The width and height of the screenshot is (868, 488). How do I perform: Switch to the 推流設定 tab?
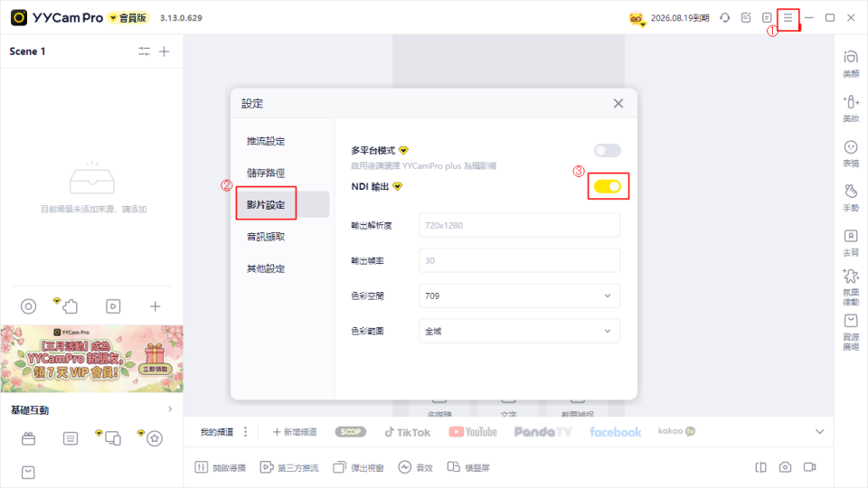265,141
